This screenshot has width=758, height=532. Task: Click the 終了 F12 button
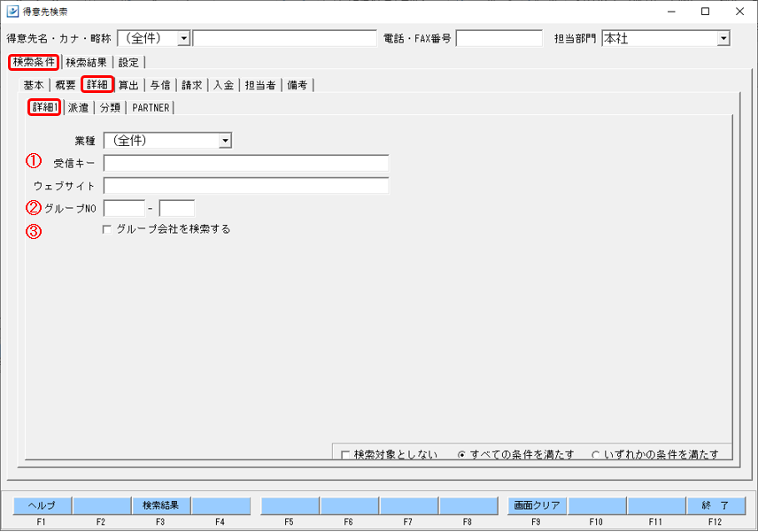pos(715,505)
